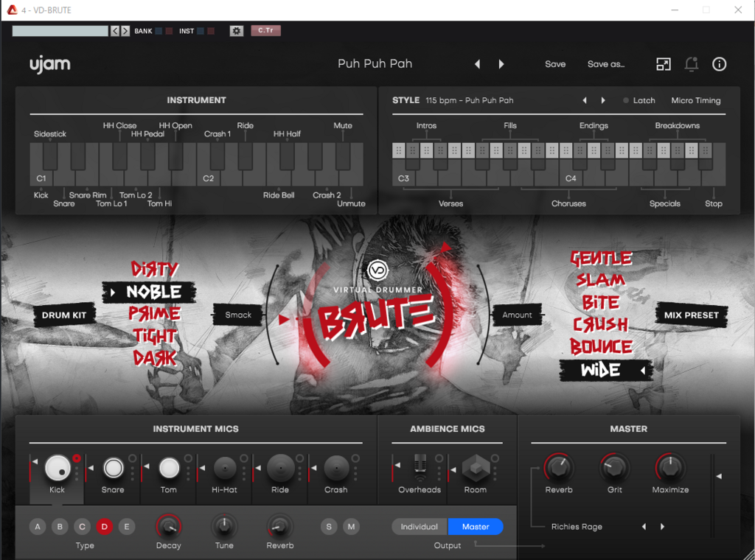
Task: Choose the Bite mix preset
Action: pos(601,303)
